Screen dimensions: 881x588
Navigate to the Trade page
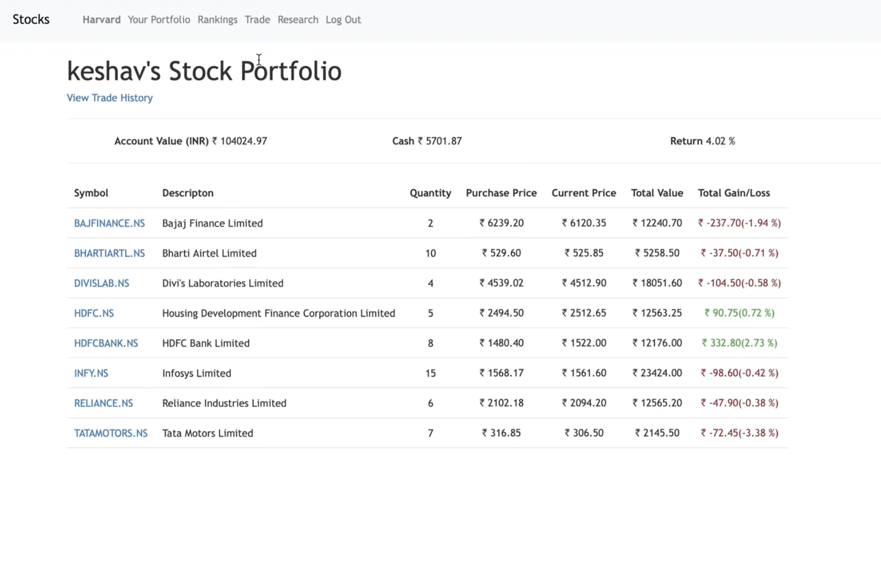click(x=257, y=20)
